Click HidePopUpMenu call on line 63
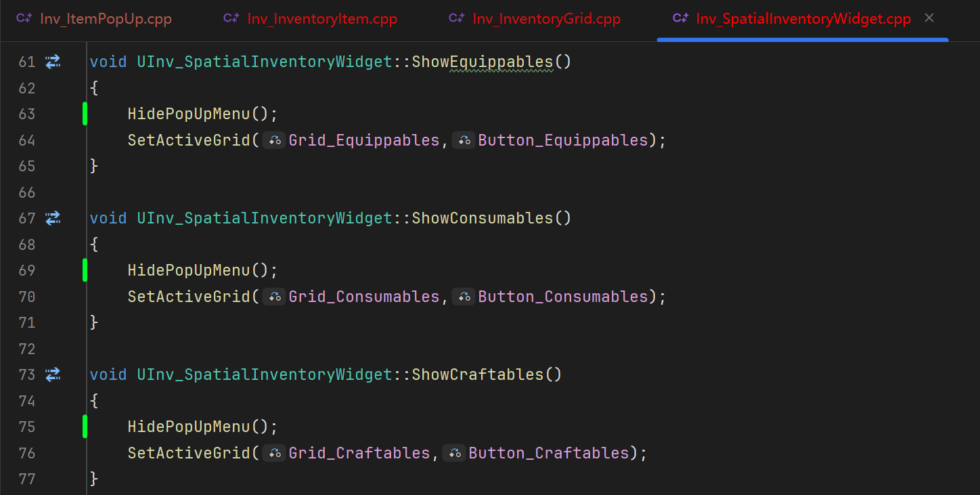The width and height of the screenshot is (980, 495). [x=189, y=114]
